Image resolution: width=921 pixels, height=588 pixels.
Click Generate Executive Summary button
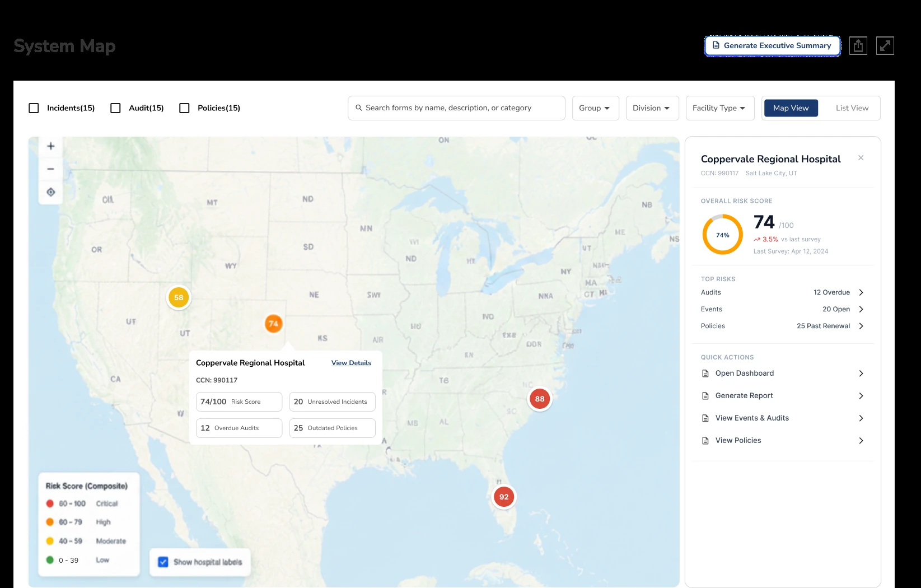tap(772, 46)
